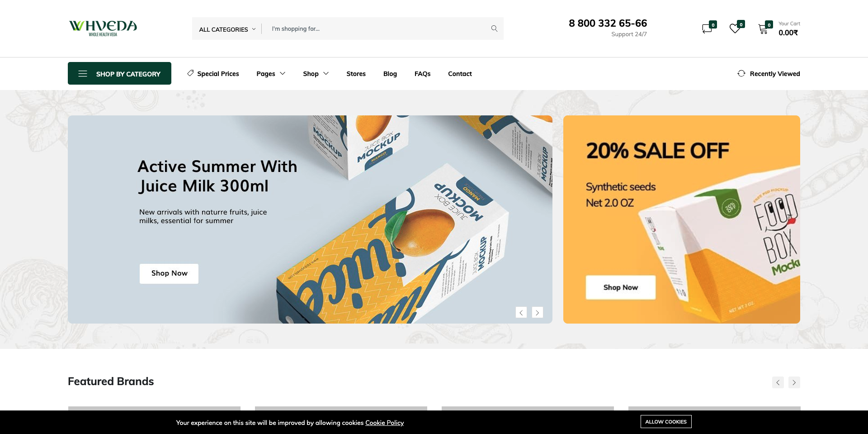Open the shopping cart icon
This screenshot has width=868, height=434.
pos(764,28)
